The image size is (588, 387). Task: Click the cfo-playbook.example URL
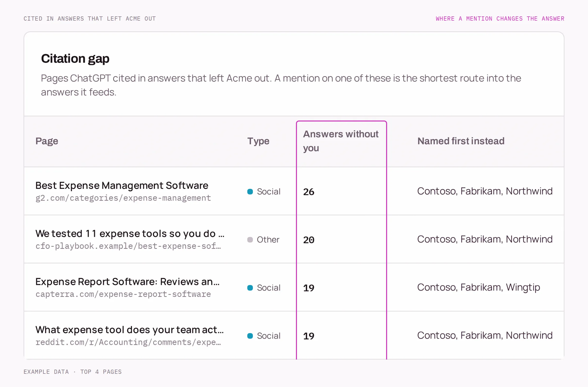coord(128,246)
